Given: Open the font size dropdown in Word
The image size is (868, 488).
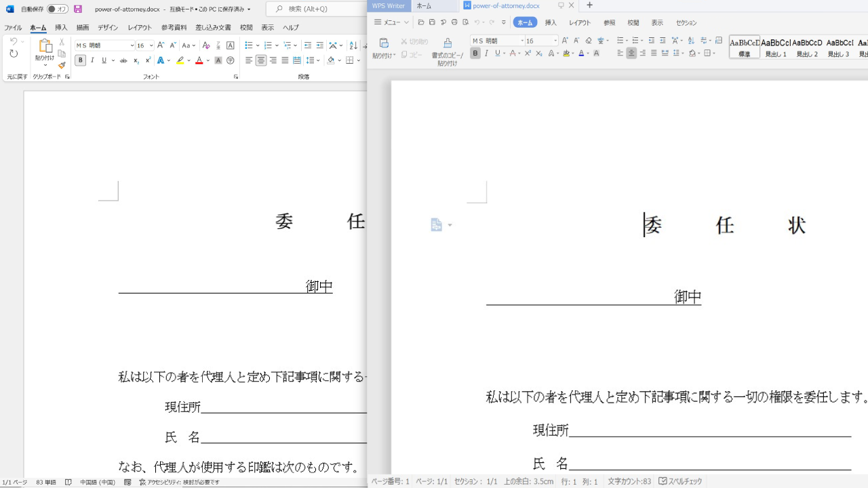Looking at the screenshot, I should click(x=151, y=45).
